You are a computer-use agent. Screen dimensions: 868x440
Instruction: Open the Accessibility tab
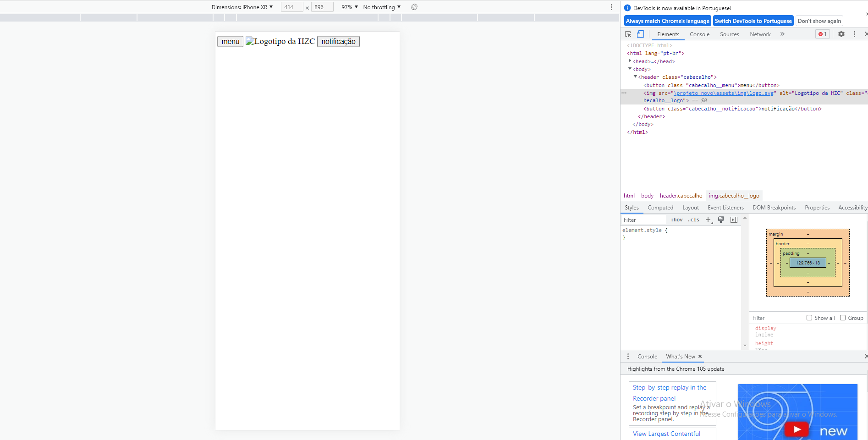tap(852, 208)
